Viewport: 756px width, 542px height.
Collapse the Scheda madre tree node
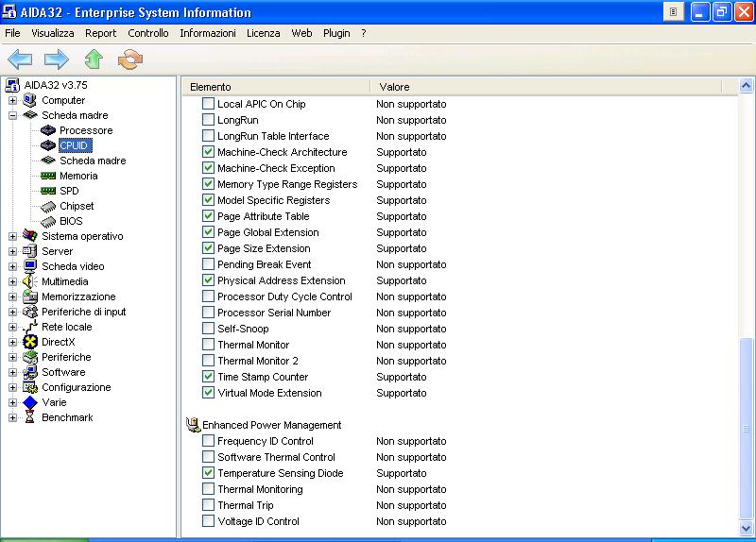click(x=12, y=115)
